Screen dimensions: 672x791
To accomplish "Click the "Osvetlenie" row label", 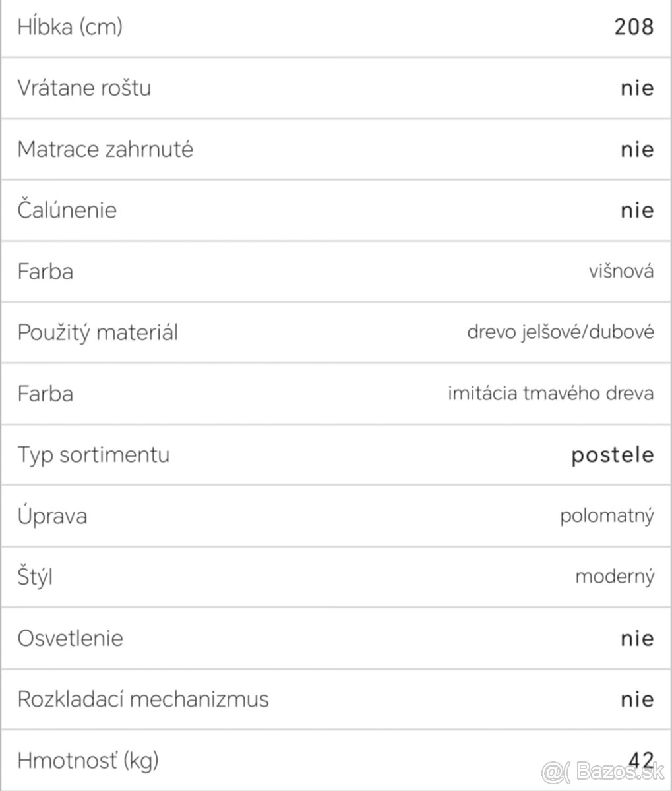I will (70, 638).
